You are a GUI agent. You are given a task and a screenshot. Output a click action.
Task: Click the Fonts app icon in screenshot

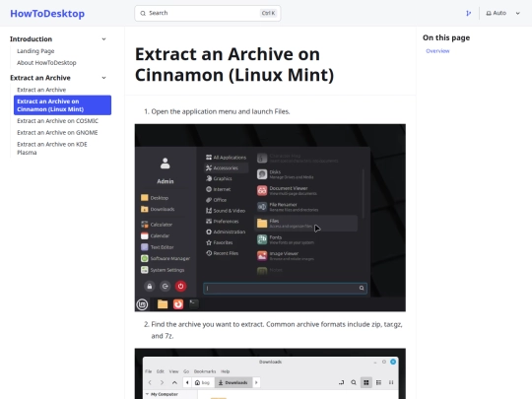coord(262,239)
